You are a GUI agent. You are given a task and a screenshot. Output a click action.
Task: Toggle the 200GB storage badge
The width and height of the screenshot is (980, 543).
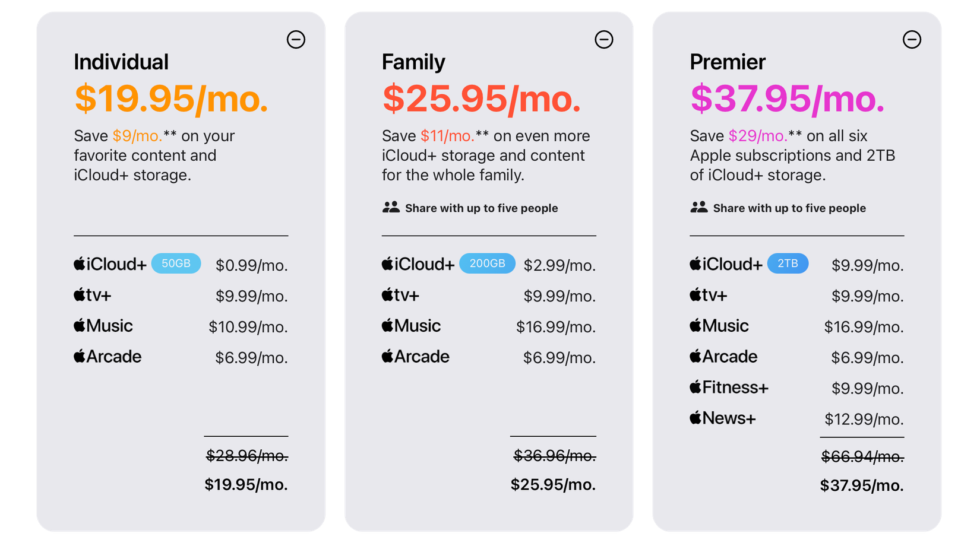(487, 263)
